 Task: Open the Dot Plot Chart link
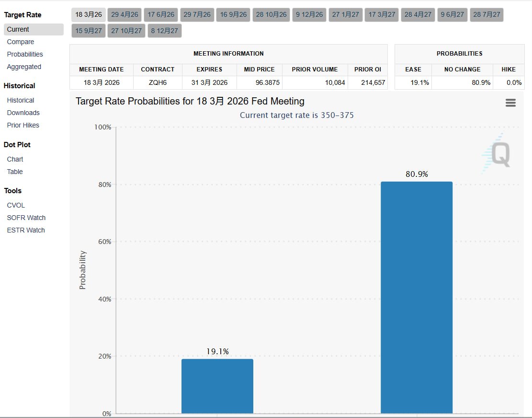tap(15, 159)
